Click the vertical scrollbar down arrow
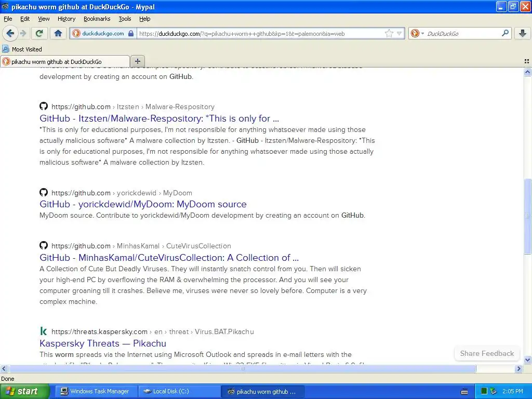 [x=527, y=360]
